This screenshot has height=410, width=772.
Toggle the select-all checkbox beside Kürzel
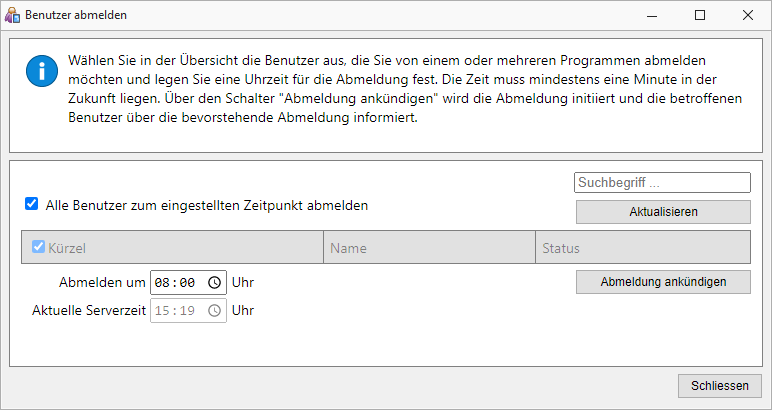pyautogui.click(x=38, y=247)
